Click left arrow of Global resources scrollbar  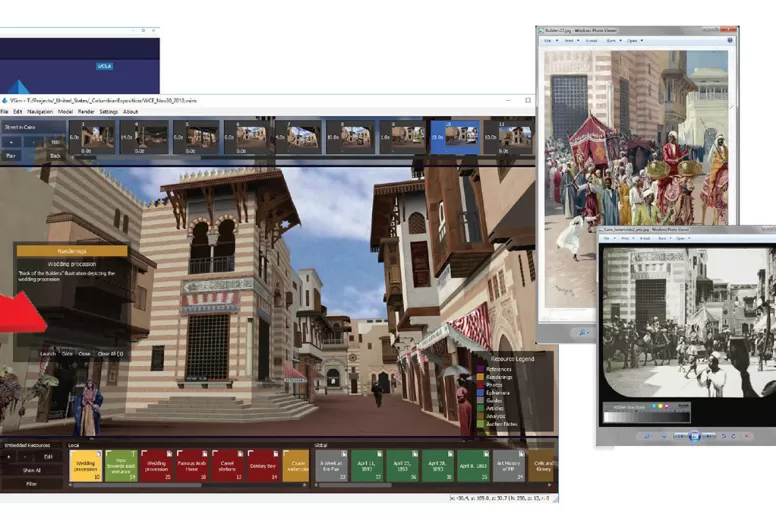[x=317, y=485]
